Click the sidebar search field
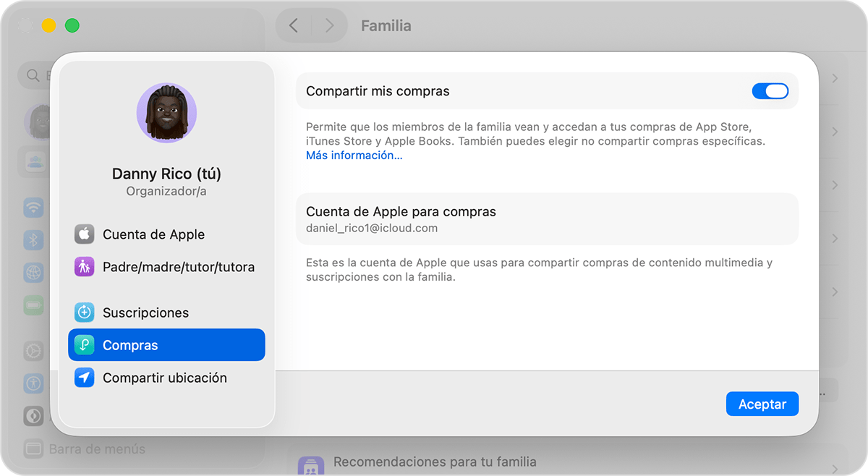The height and width of the screenshot is (476, 868). 34,75
